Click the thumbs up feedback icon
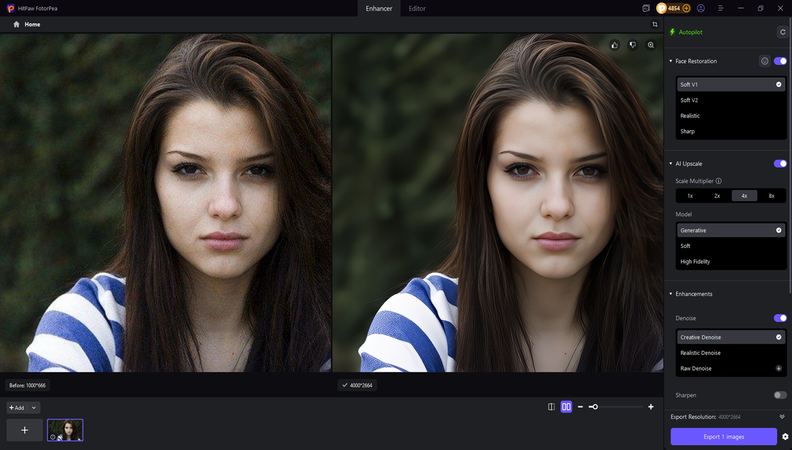792x450 pixels. coord(614,45)
